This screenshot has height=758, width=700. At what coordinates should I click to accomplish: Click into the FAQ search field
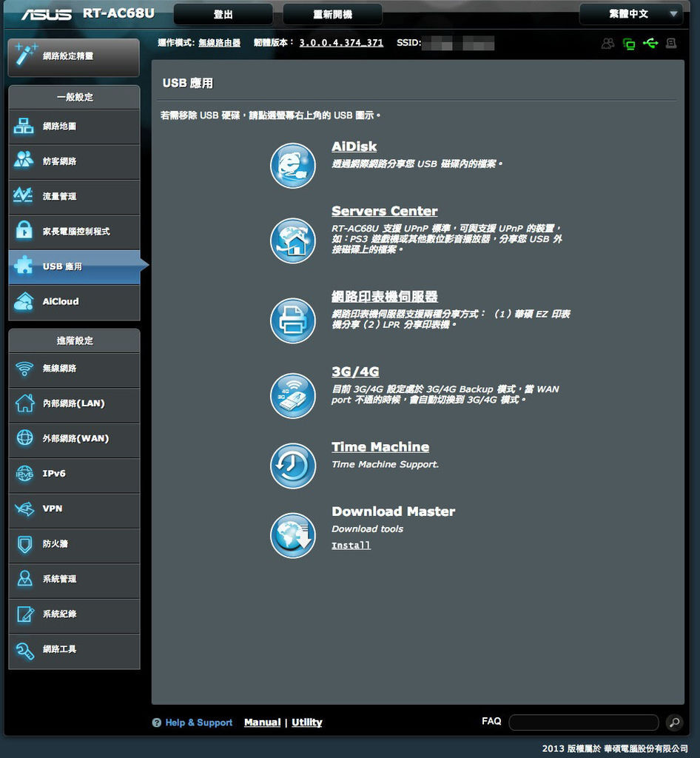[584, 722]
